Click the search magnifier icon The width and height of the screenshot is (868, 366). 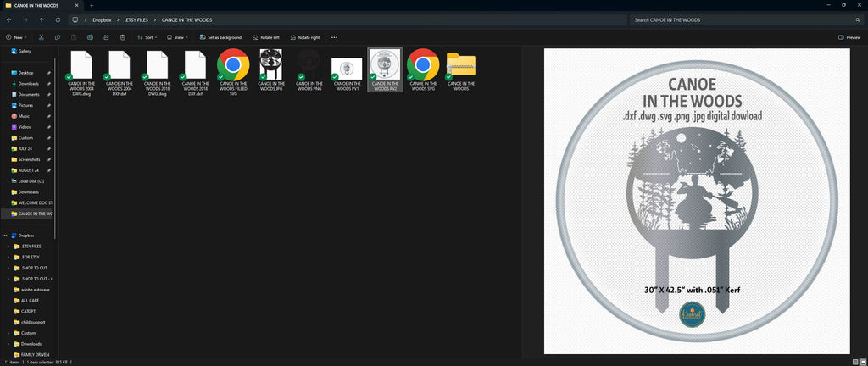point(858,19)
